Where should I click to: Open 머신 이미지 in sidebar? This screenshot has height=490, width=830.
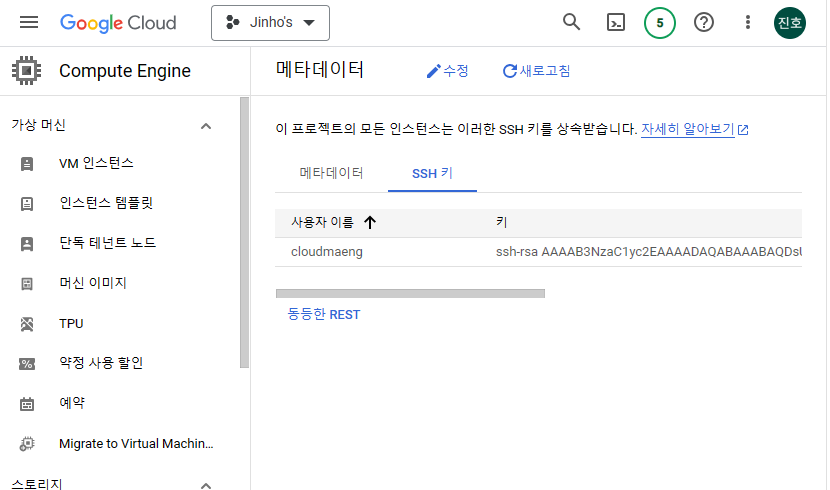tap(93, 283)
